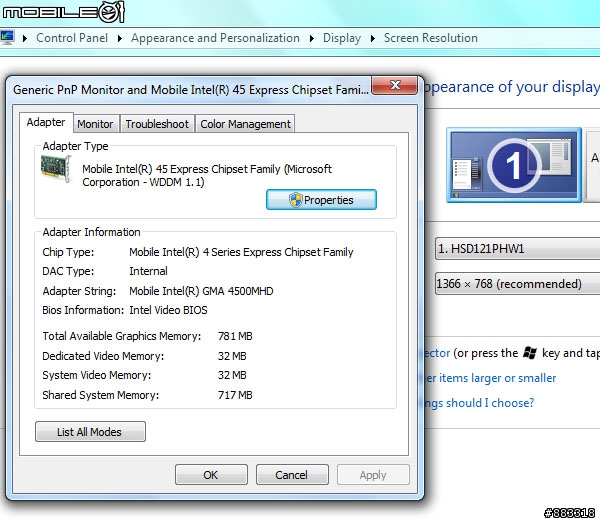
Task: Switch to the Monitor tab
Action: pos(95,124)
